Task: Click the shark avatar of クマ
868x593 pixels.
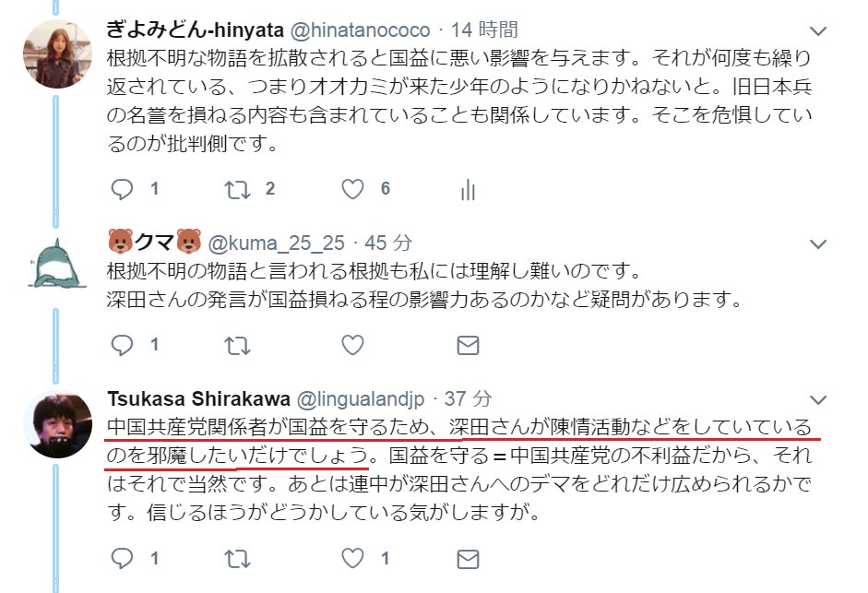Action: point(56,264)
